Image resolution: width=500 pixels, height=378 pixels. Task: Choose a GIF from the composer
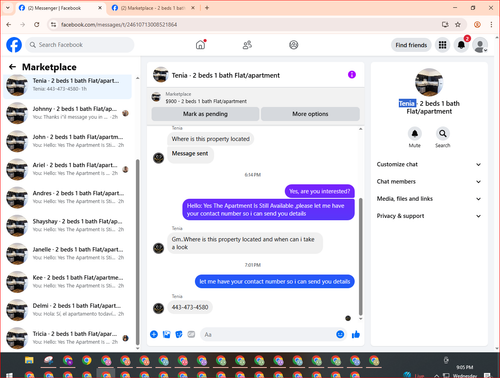tap(191, 334)
